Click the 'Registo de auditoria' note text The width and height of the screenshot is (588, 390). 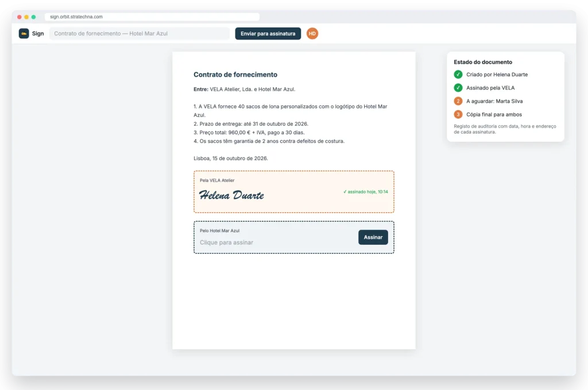point(505,129)
